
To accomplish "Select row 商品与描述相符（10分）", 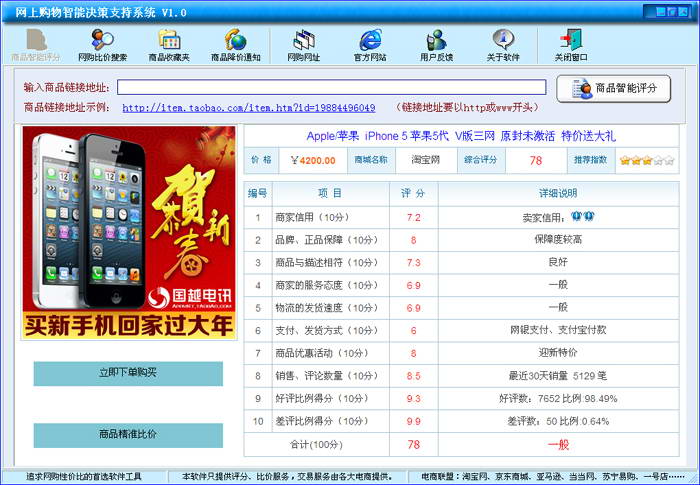I will [x=461, y=263].
